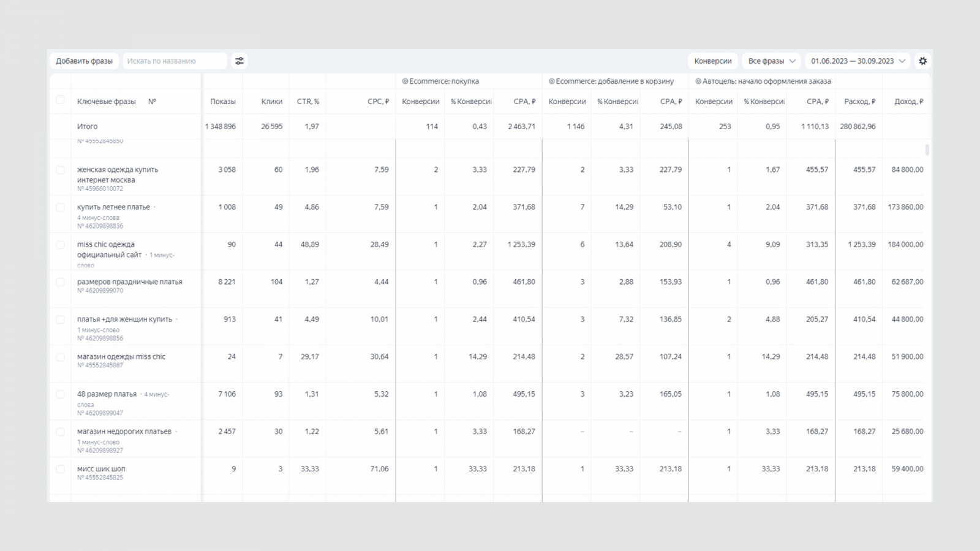Check the row "купить летнее платье"

[60, 208]
